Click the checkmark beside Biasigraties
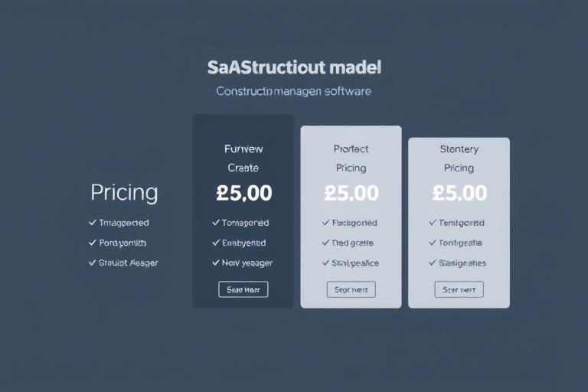Screen dimensions: 588x392 coord(433,263)
